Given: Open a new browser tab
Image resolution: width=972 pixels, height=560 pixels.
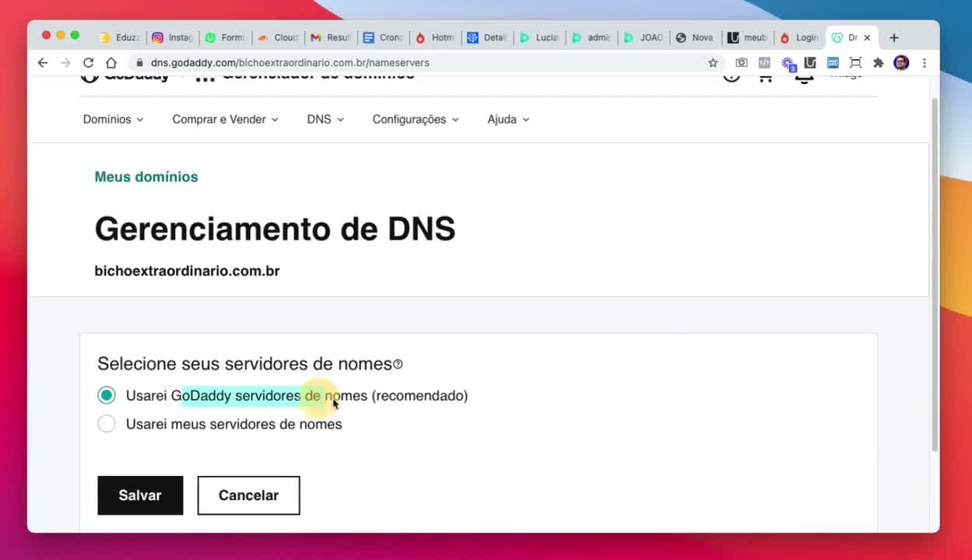Looking at the screenshot, I should pyautogui.click(x=894, y=37).
